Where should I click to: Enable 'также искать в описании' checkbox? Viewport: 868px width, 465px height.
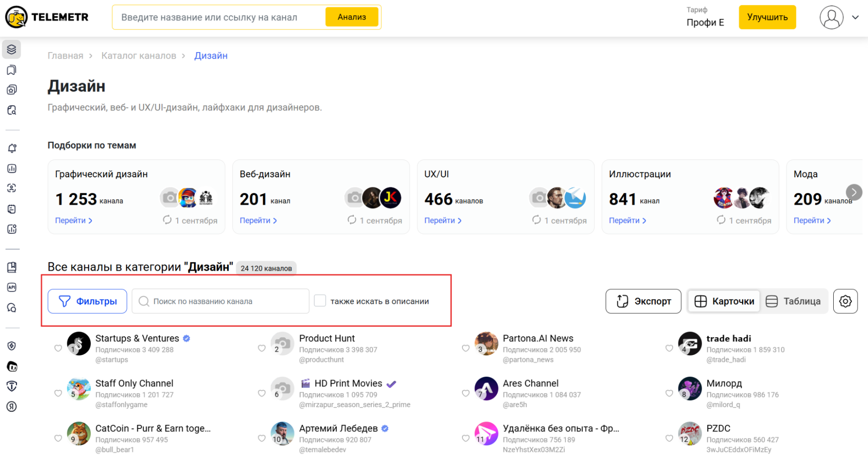tap(320, 301)
